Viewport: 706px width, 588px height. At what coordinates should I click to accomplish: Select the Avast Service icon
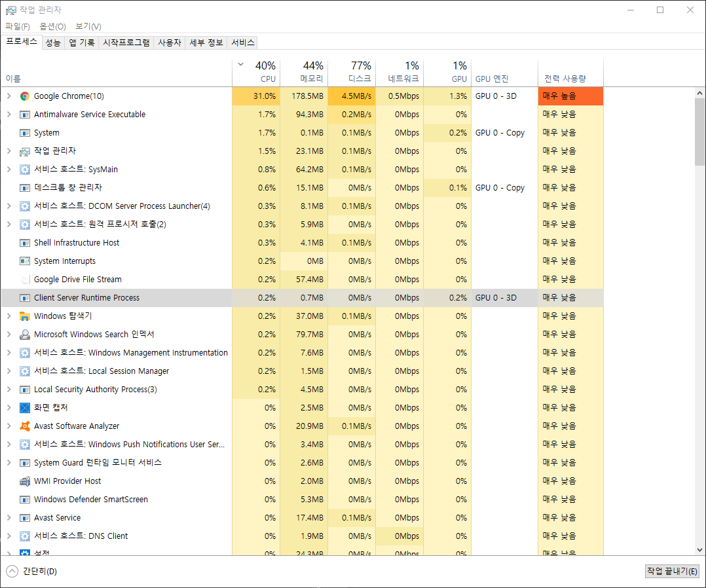click(x=24, y=517)
